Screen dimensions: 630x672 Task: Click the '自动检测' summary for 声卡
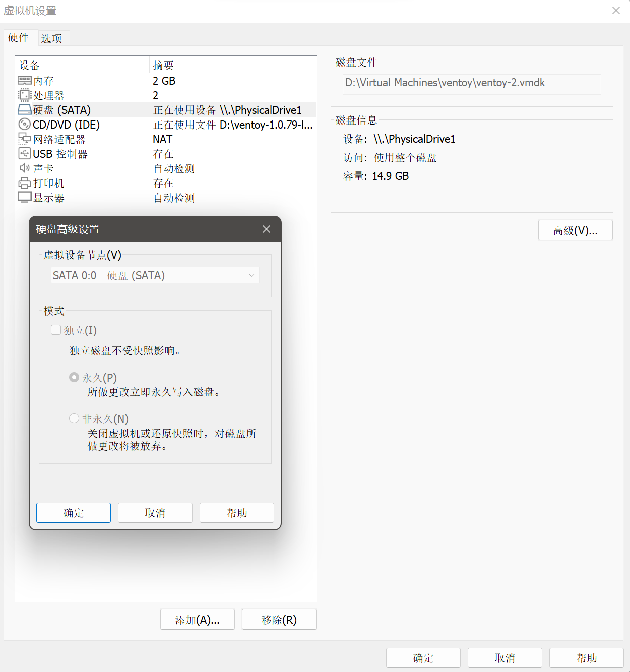pyautogui.click(x=174, y=168)
